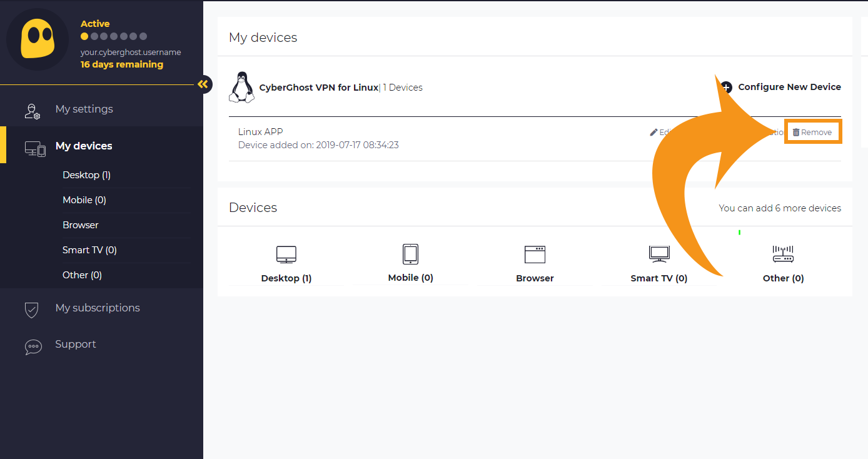This screenshot has width=868, height=459.
Task: Click the CyberGhost ghost logo
Action: point(38,39)
